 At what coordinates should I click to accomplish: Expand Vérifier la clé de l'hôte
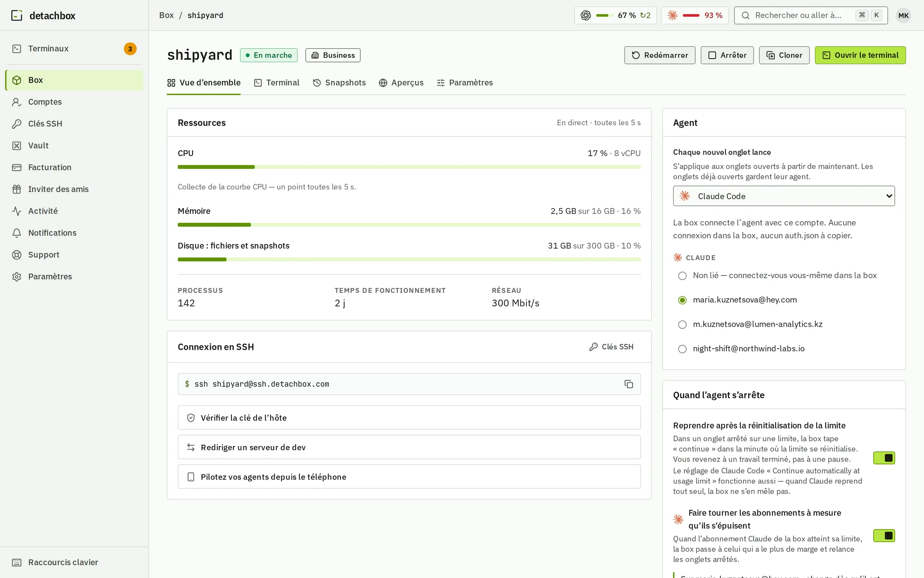click(409, 418)
